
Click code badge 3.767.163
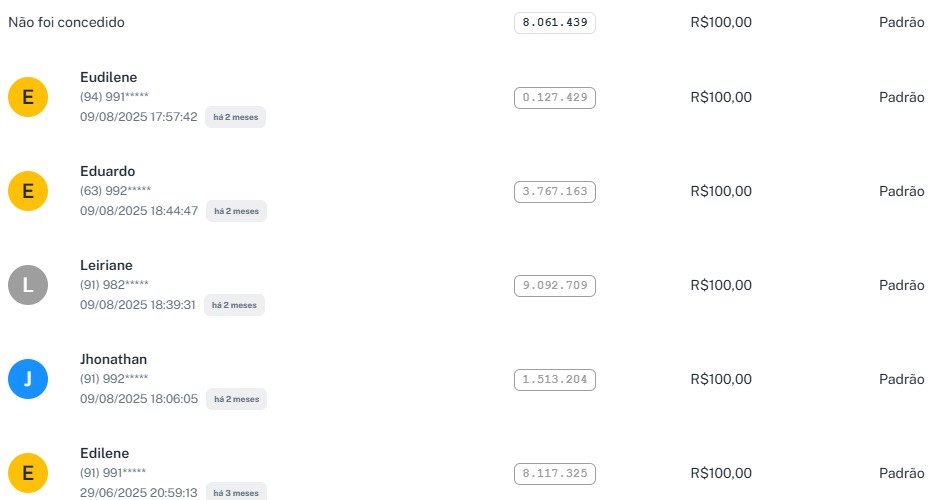[554, 192]
